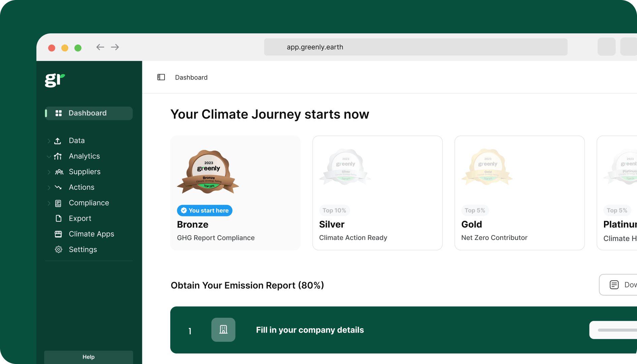Screen dimensions: 637x364
Task: Click 'GHG Report Compliance' text
Action: [216, 238]
